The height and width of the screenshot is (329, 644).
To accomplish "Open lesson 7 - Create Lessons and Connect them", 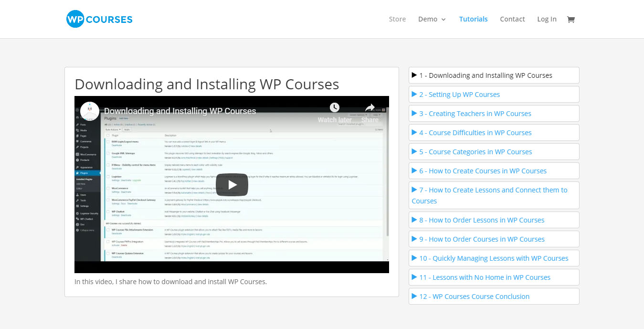I will point(494,195).
